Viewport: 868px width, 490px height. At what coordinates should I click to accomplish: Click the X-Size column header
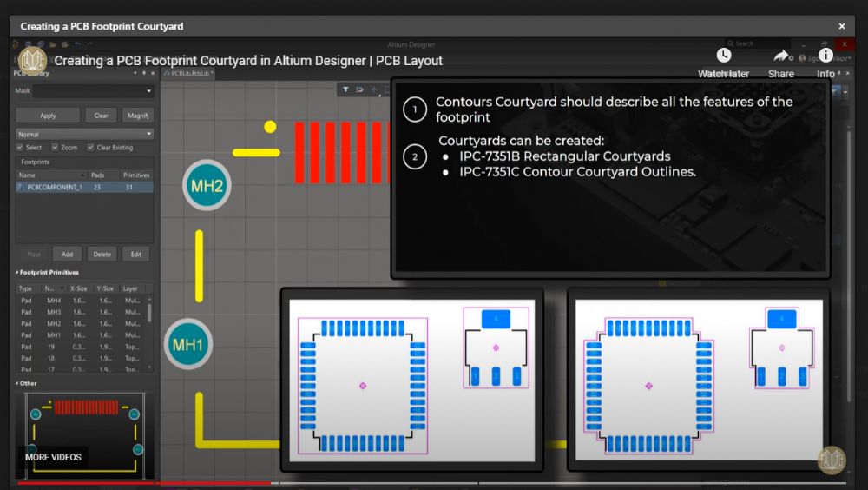point(80,288)
